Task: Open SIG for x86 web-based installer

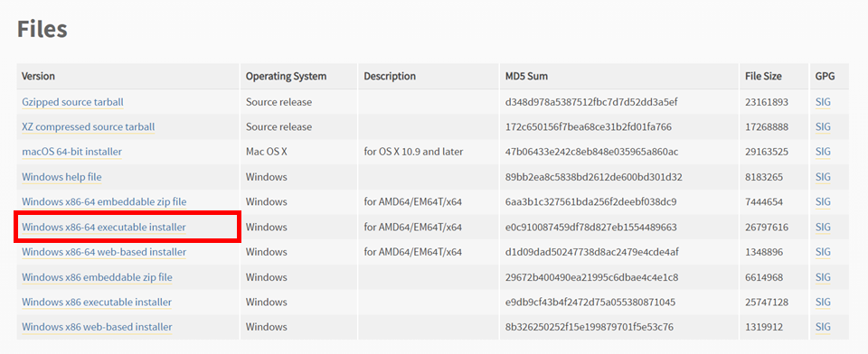Action: (x=823, y=327)
